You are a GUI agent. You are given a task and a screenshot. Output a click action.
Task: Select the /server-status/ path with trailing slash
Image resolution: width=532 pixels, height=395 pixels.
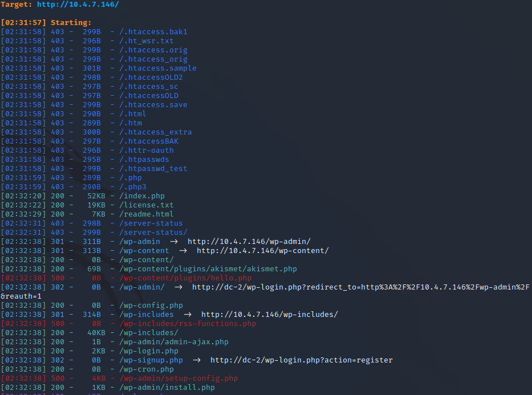click(x=153, y=232)
